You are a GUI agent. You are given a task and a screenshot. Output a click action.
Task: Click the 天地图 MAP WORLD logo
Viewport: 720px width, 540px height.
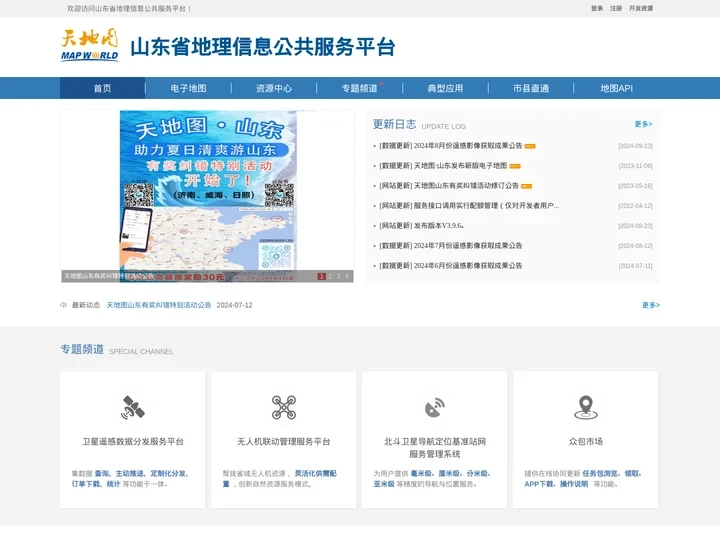pos(90,45)
